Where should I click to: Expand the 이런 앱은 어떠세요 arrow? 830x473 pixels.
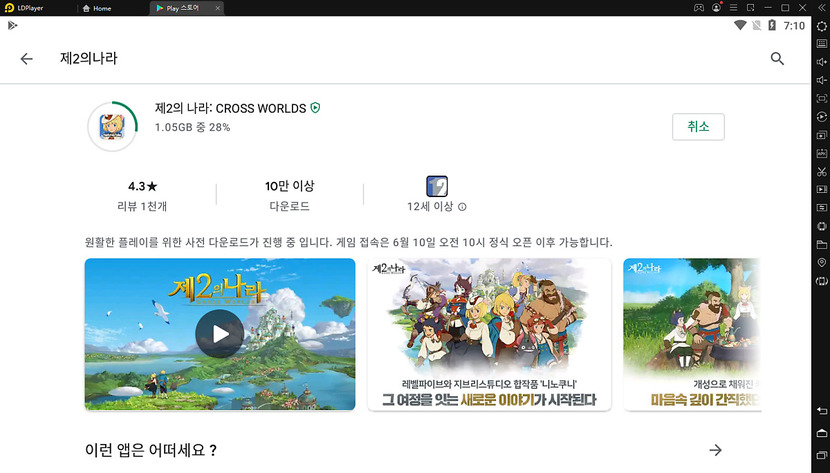click(x=715, y=450)
